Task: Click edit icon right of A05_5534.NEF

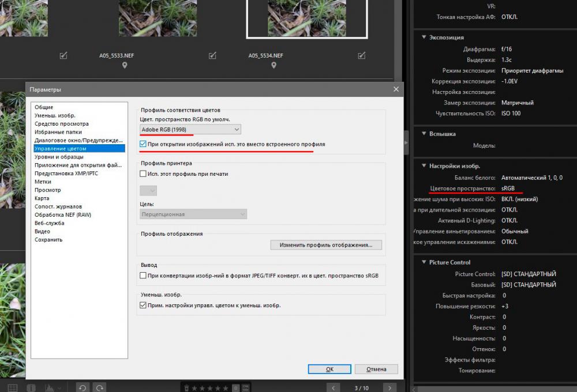Action: (x=361, y=55)
